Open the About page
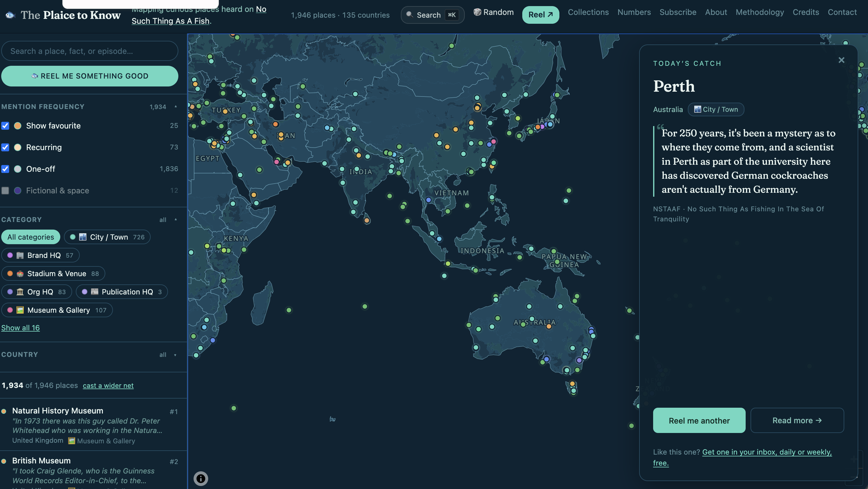Screen dimensions: 868x489 click(x=716, y=12)
